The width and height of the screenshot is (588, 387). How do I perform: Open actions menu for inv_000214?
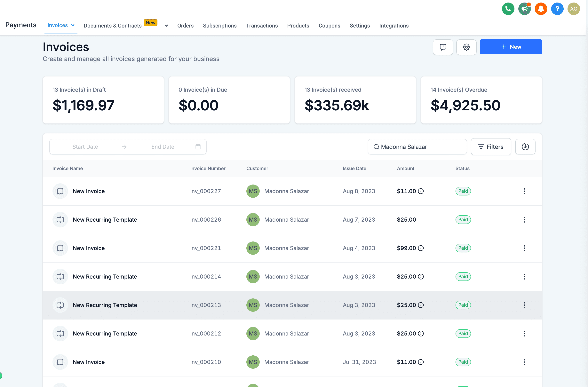[525, 277]
